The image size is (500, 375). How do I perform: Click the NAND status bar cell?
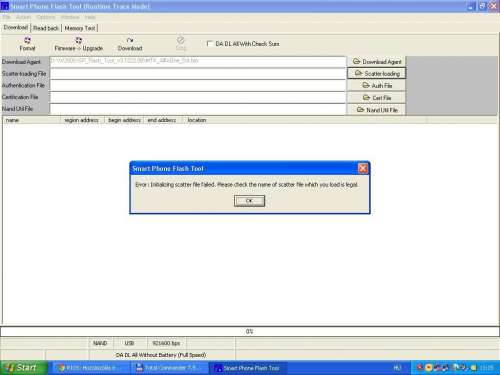coord(100,343)
